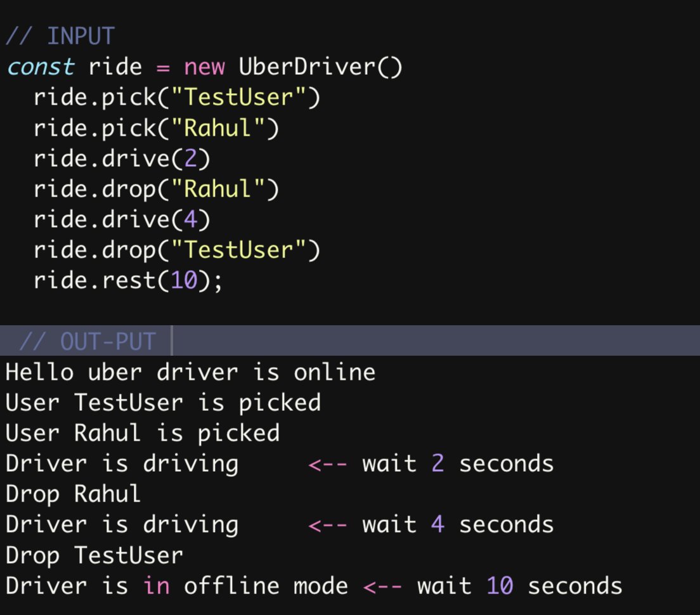Click the '// INPUT' comment line
700x615 pixels.
pyautogui.click(x=60, y=36)
